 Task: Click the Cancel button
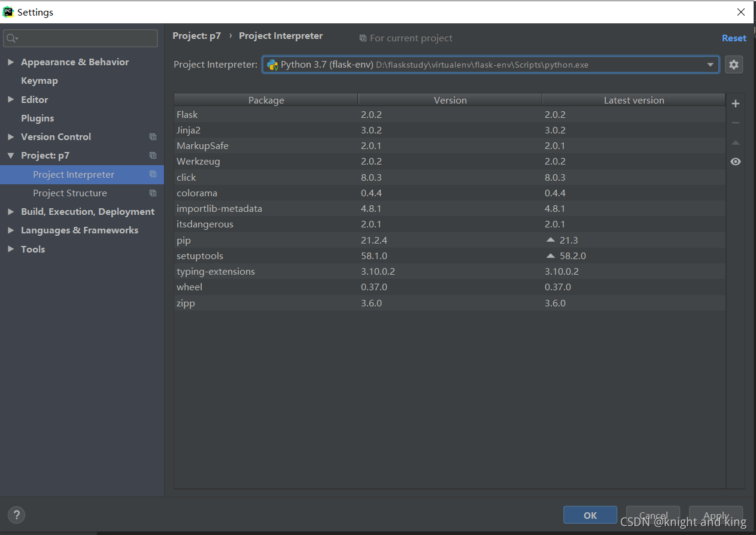(x=653, y=515)
